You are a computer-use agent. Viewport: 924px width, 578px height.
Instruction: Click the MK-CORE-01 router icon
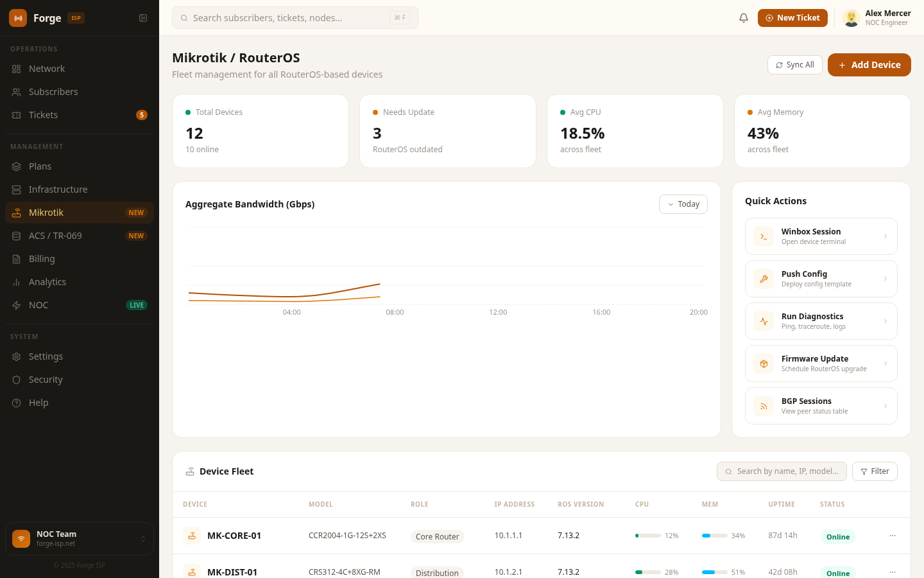click(x=192, y=536)
